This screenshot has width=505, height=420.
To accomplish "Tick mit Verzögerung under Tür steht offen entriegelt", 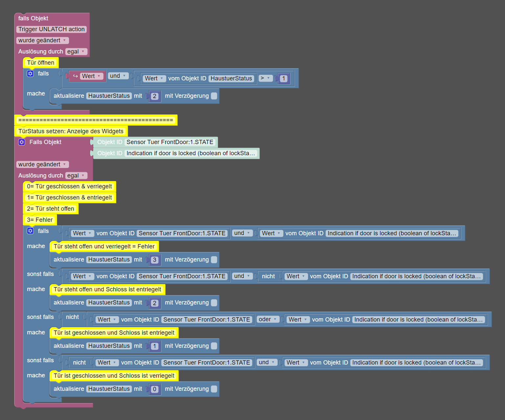I will (214, 303).
